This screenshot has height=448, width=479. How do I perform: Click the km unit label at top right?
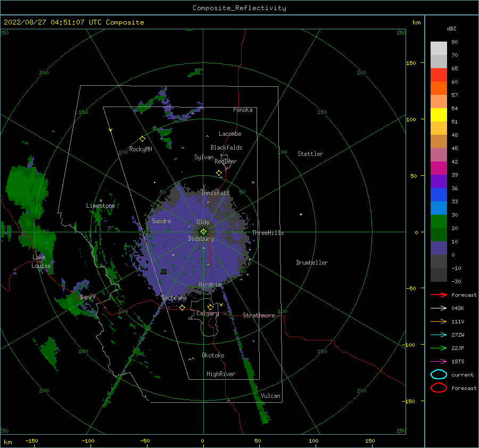point(416,22)
